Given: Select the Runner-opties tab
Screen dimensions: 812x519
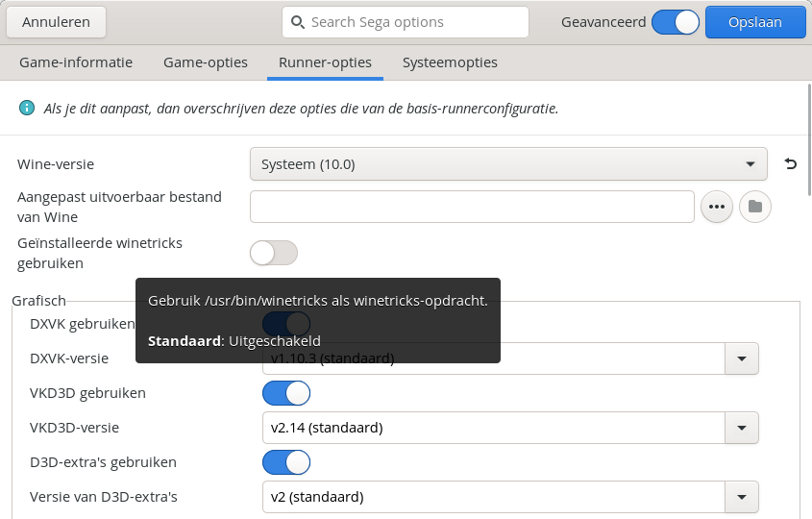Looking at the screenshot, I should (325, 62).
